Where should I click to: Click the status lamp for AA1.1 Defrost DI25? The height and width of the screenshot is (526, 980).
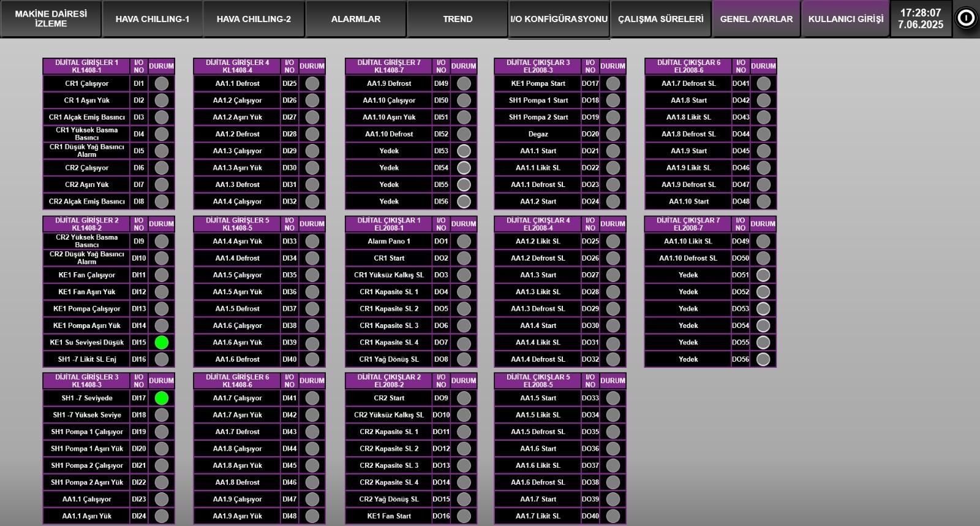click(312, 83)
